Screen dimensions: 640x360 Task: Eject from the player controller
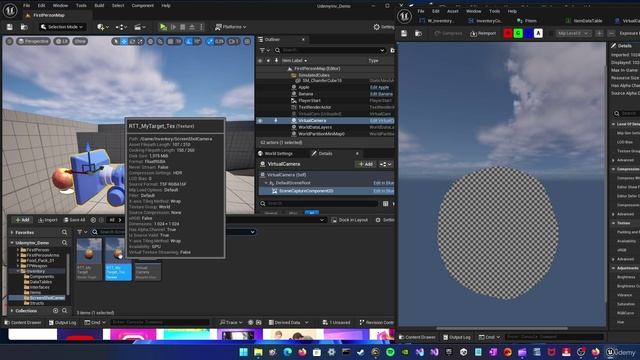click(x=192, y=27)
